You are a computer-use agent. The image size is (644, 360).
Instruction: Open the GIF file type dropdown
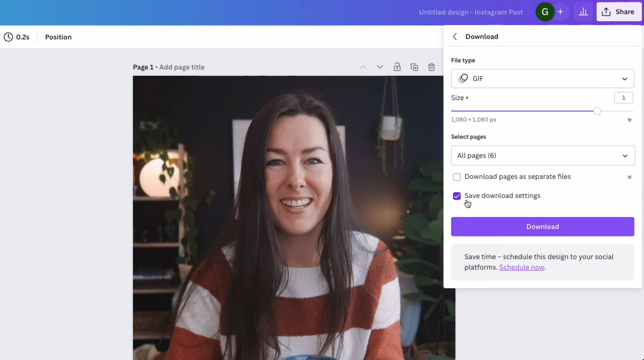pos(542,79)
